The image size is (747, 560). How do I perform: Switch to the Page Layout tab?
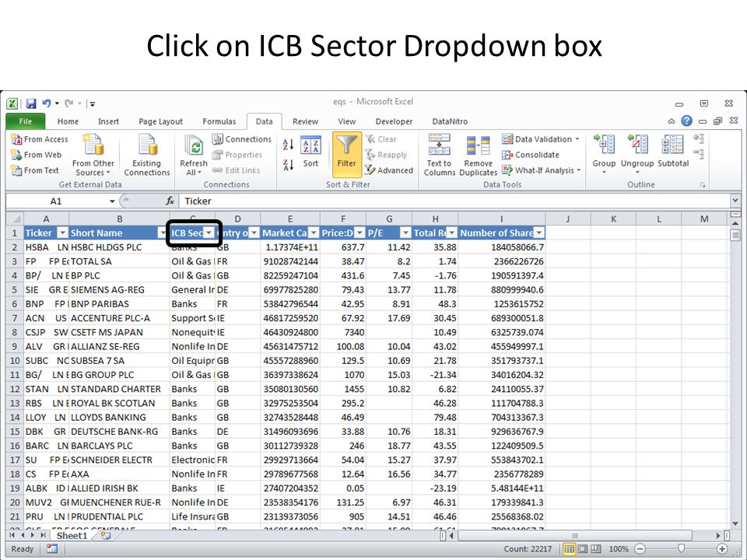point(160,121)
